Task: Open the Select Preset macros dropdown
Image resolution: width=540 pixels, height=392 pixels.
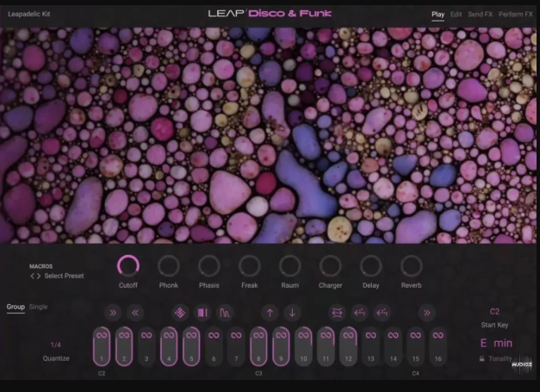Action: pos(64,276)
